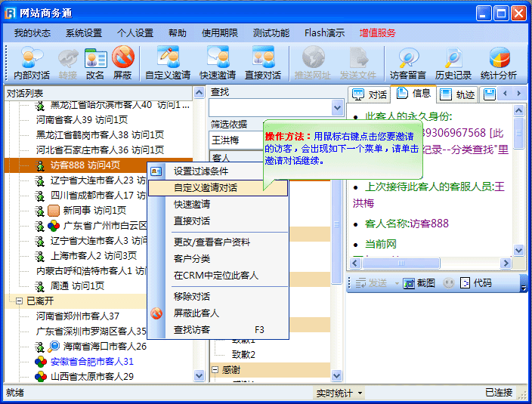The image size is (532, 404).
Task: Click the 内部对话 toolbar icon
Action: coord(32,63)
